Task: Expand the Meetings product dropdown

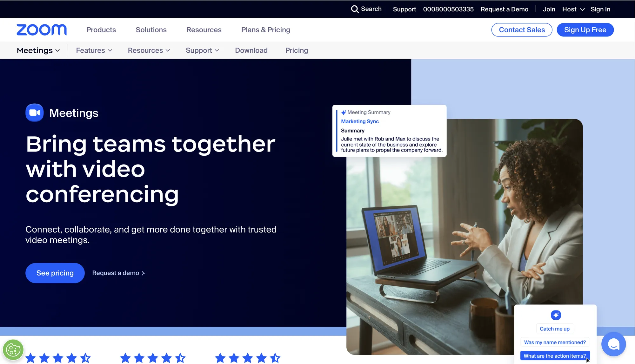Action: coord(38,50)
